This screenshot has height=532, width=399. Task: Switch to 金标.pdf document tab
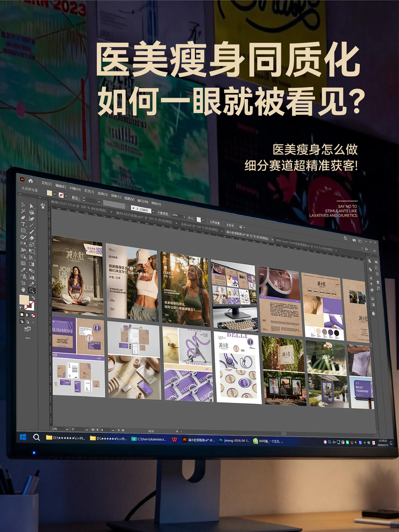click(x=199, y=227)
